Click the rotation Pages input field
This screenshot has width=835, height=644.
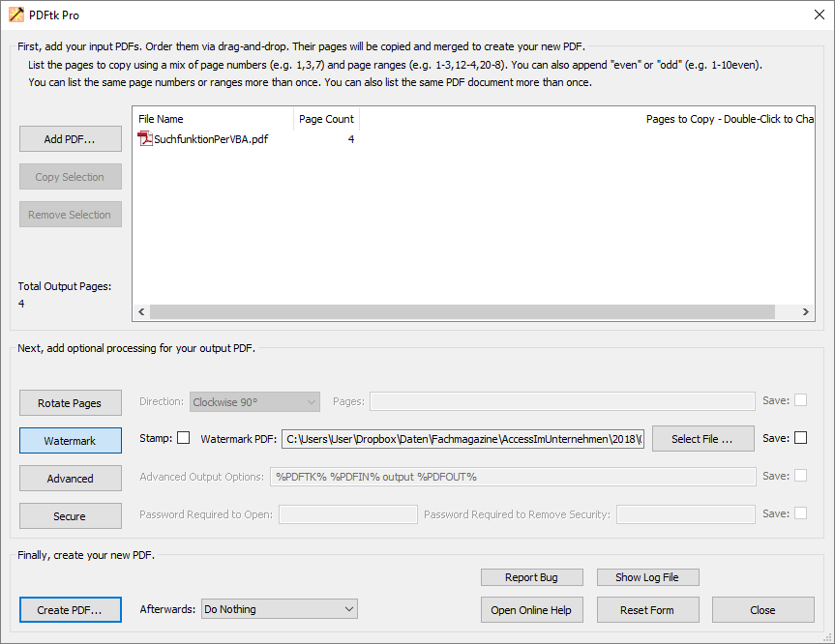(x=562, y=401)
